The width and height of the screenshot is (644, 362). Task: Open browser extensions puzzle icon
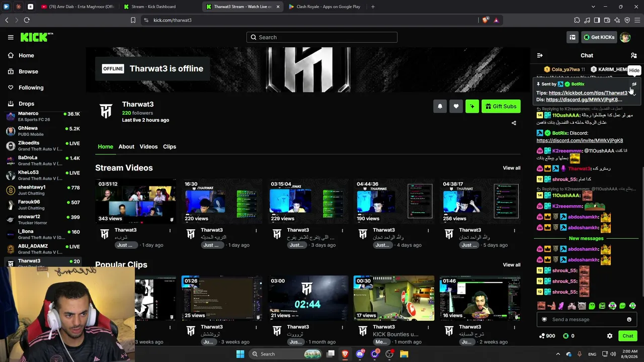pos(577,20)
